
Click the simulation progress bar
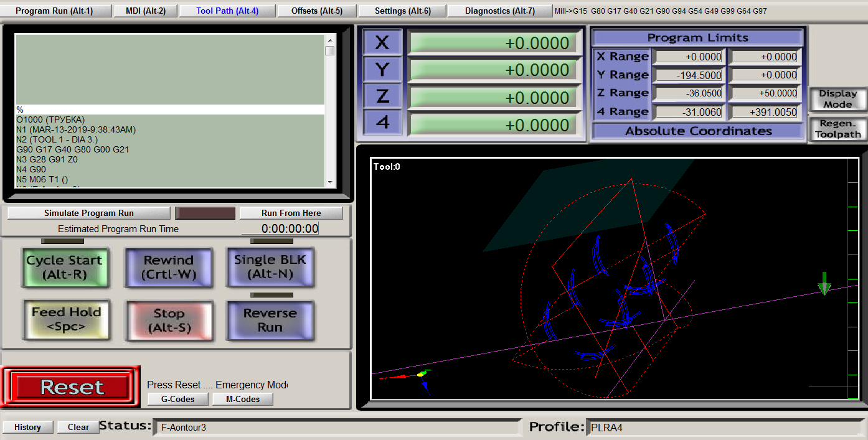point(205,213)
